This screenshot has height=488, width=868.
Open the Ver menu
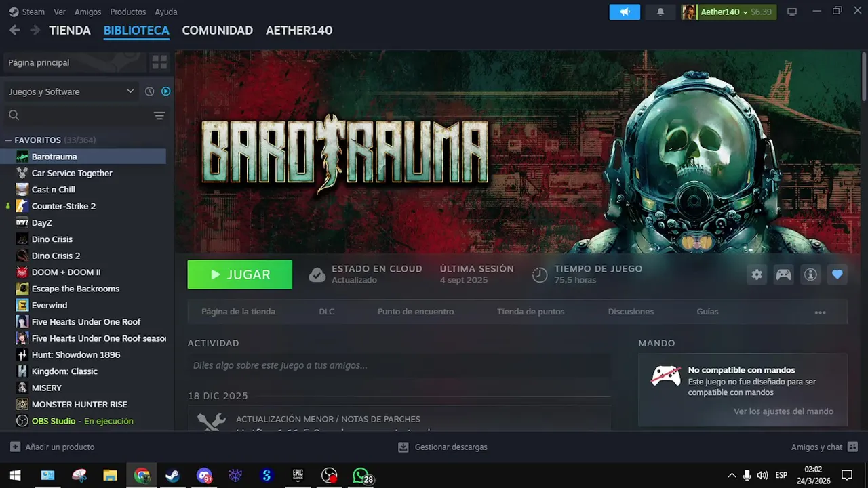click(60, 12)
